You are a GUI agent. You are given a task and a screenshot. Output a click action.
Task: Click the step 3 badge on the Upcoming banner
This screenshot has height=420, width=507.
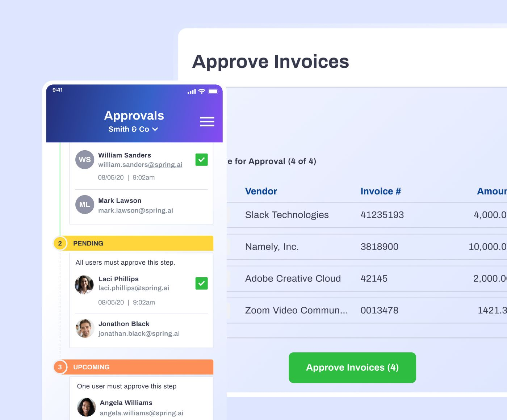60,367
